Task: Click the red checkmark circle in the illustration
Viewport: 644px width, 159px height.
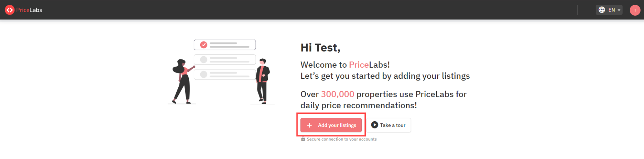Action: coord(204,45)
